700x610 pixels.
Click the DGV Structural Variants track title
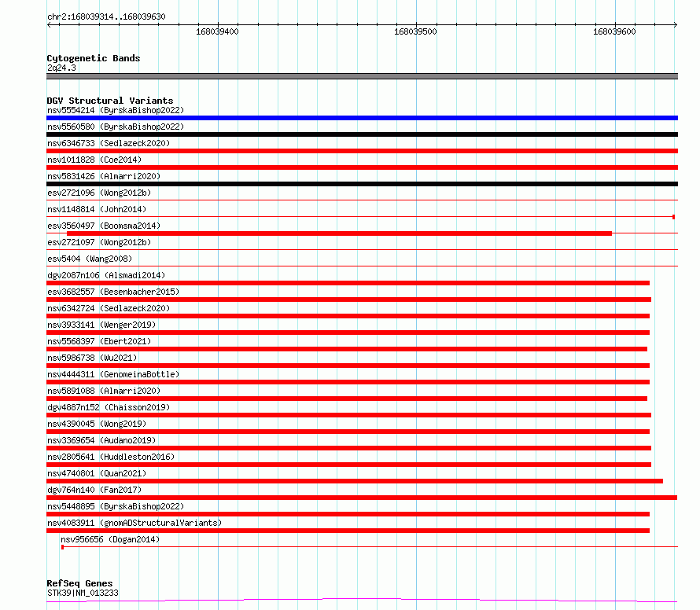110,101
